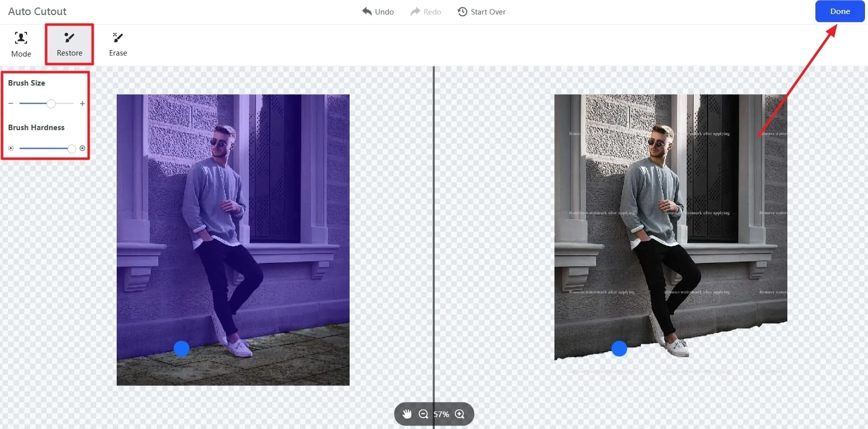Activate the hand pan tool
Screen dimensions: 868x429
click(407, 414)
